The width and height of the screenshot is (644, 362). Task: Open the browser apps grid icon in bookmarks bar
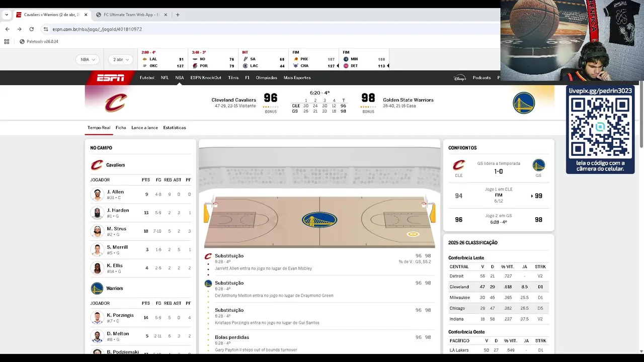7,42
